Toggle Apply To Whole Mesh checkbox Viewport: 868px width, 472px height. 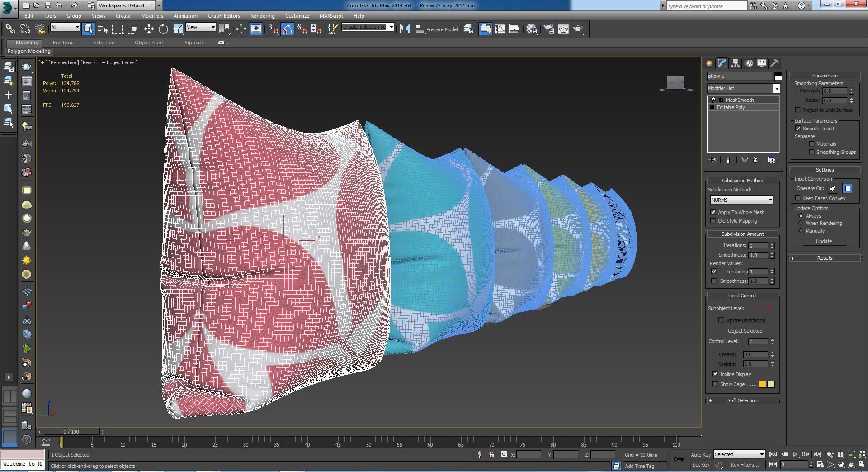pos(713,212)
